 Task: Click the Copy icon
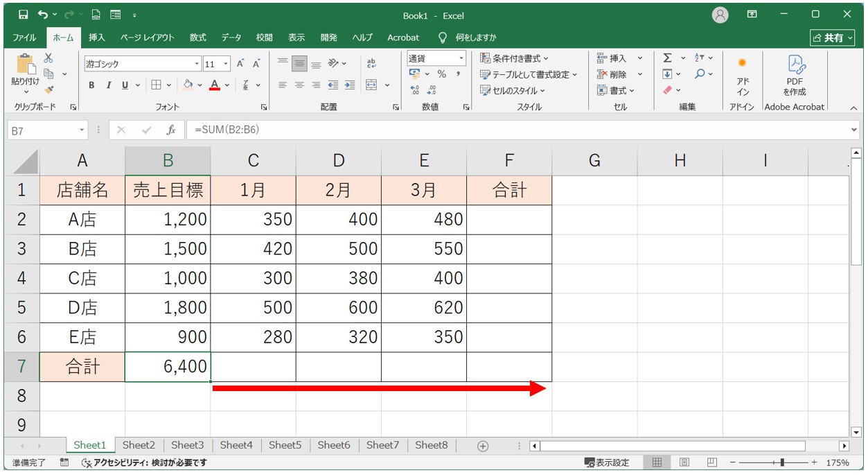click(x=48, y=74)
